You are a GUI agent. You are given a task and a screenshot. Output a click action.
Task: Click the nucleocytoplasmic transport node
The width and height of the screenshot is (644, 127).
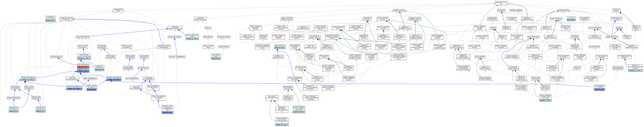[601, 57]
